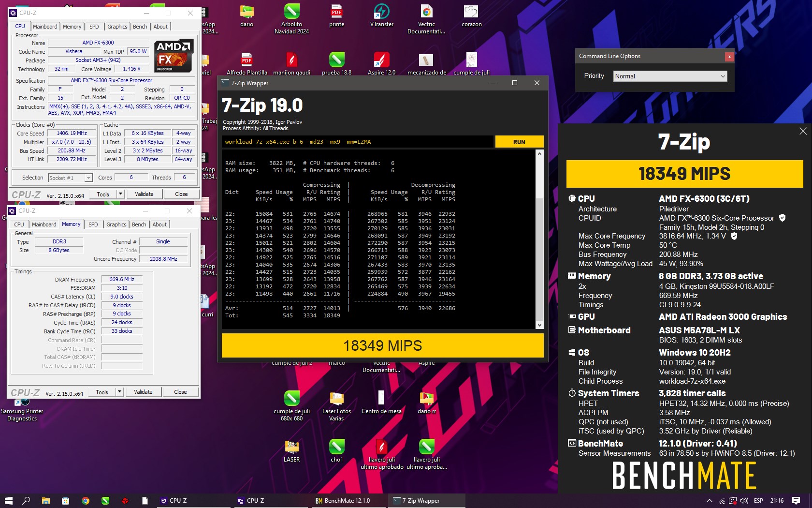Image resolution: width=812 pixels, height=508 pixels.
Task: Open cumple de juli 680x 680 icon
Action: [x=291, y=405]
